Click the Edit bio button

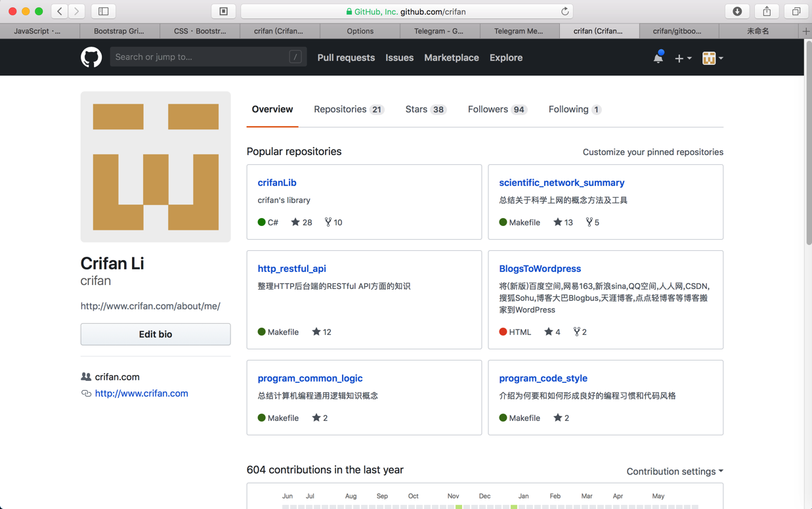click(156, 334)
